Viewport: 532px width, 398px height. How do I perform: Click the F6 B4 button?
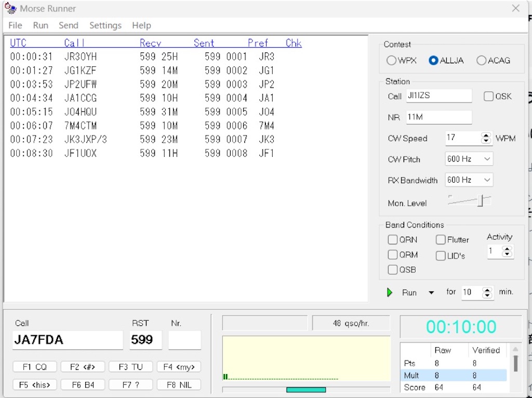click(x=83, y=385)
